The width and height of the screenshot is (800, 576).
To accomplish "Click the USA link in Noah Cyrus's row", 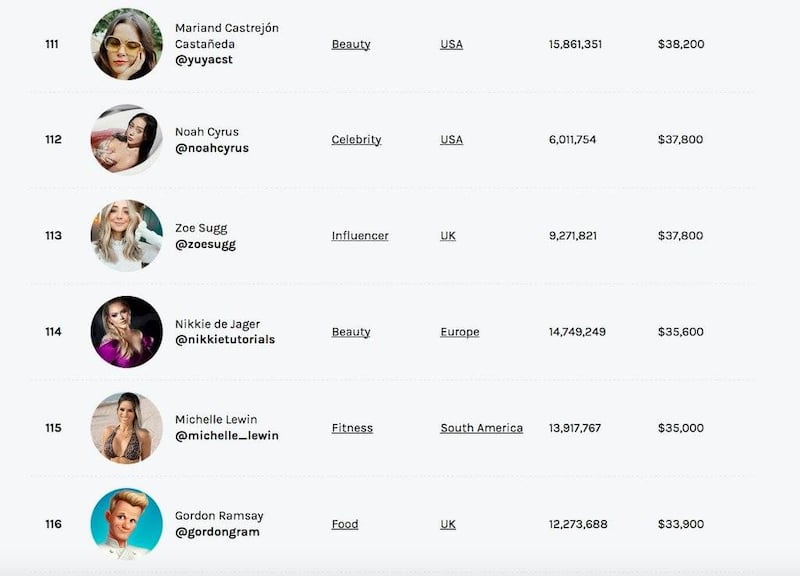I will click(x=451, y=140).
